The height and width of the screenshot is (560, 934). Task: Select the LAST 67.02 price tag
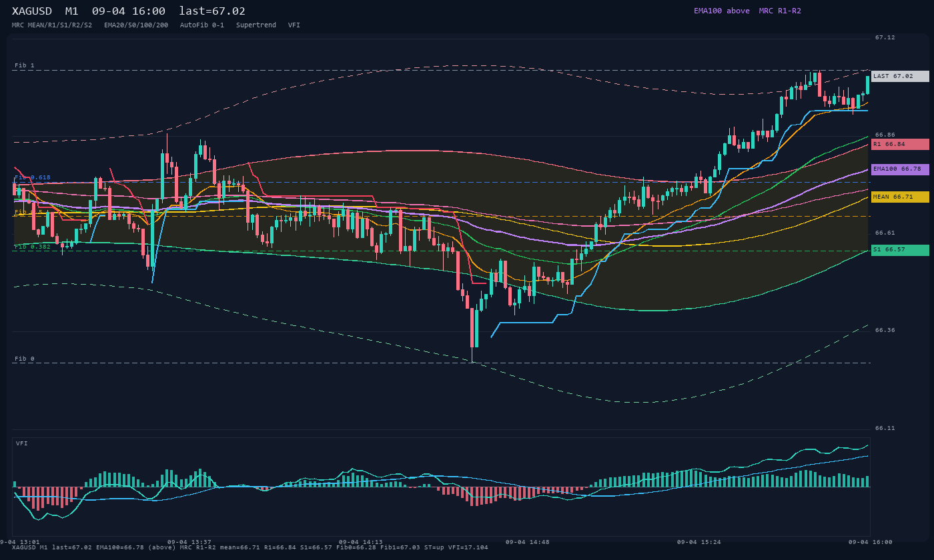point(900,76)
